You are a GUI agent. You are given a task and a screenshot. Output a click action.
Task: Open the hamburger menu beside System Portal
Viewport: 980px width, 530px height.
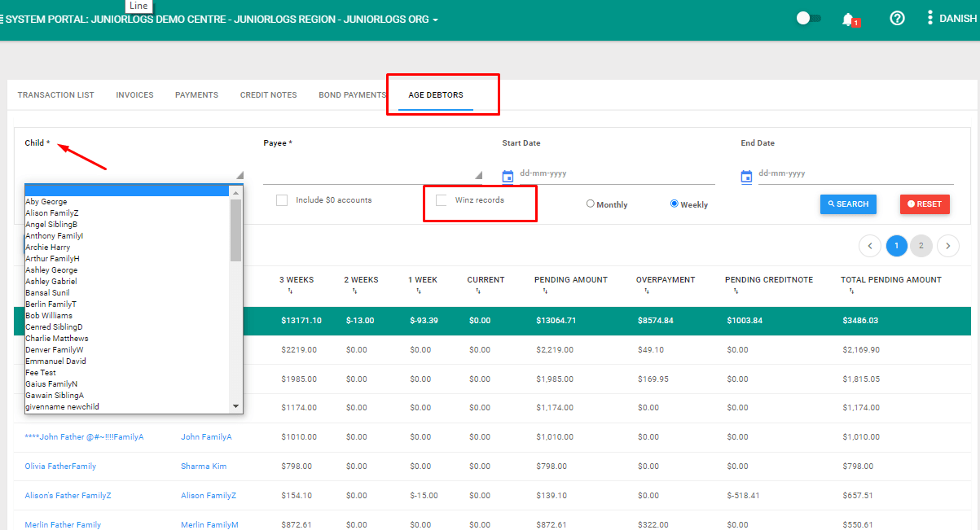2,19
